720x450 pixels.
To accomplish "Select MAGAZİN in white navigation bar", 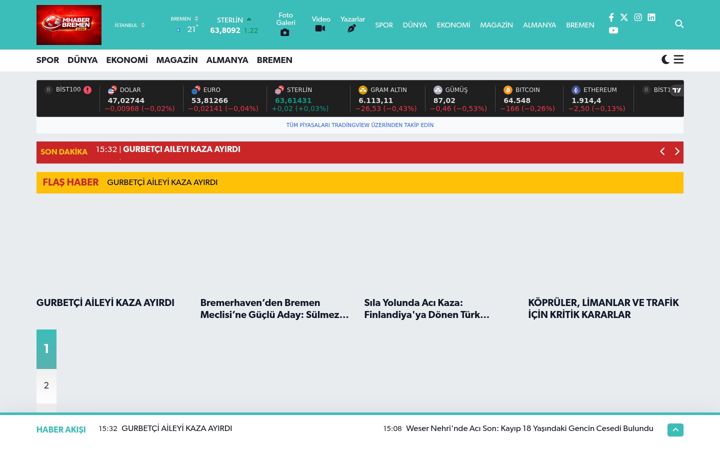I will [177, 60].
